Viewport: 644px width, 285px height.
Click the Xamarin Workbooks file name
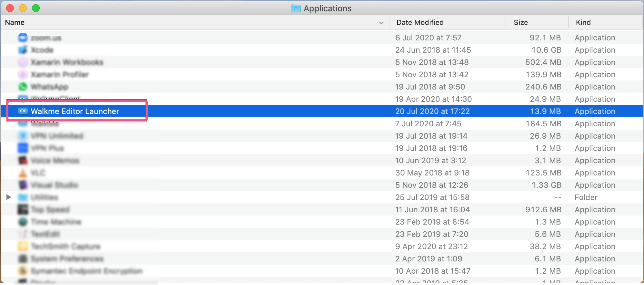pos(67,62)
